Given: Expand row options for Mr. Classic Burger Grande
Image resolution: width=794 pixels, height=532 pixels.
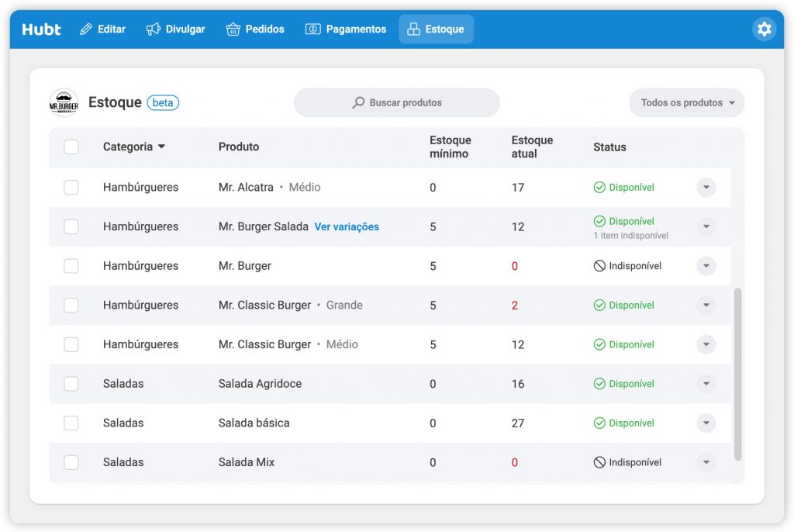Looking at the screenshot, I should click(x=706, y=306).
